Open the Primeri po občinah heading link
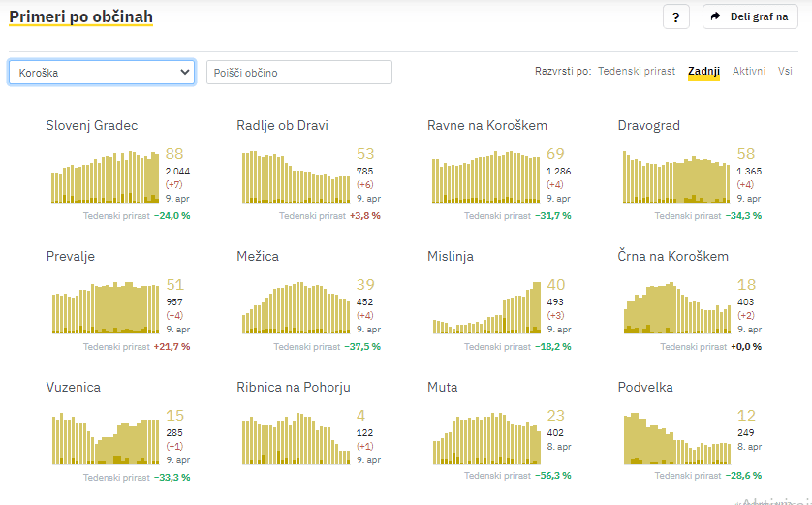Image resolution: width=812 pixels, height=505 pixels. (x=80, y=16)
